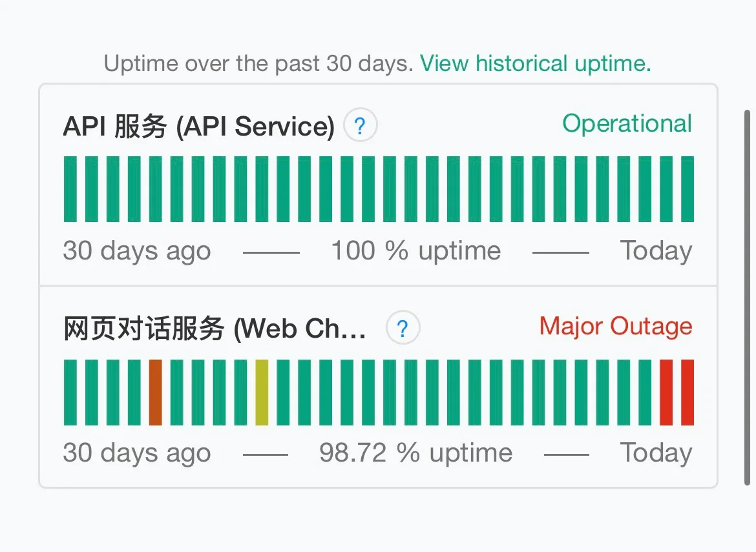This screenshot has height=552, width=756.
Task: Click the Operational status label
Action: click(627, 123)
